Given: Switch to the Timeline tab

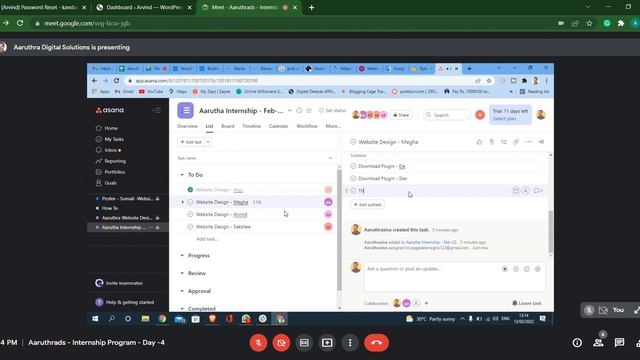Looking at the screenshot, I should pyautogui.click(x=251, y=126).
